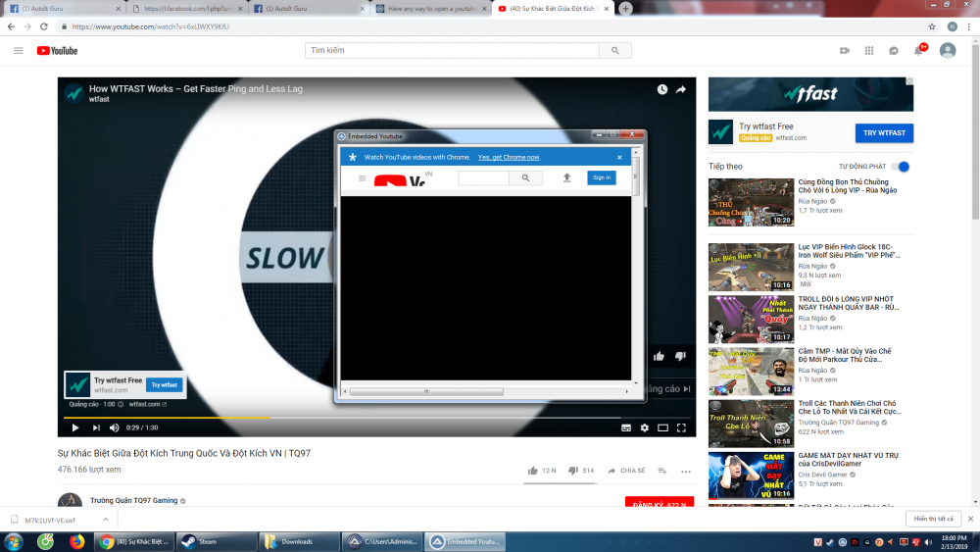Reload the page in Chrome

[44, 26]
